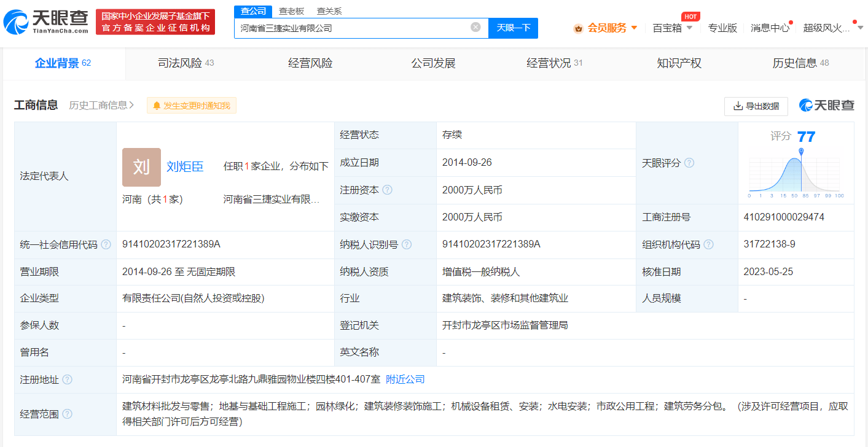
Task: Click credit code 91410202317221389A under 统一社会信用代码
Action: coord(171,244)
